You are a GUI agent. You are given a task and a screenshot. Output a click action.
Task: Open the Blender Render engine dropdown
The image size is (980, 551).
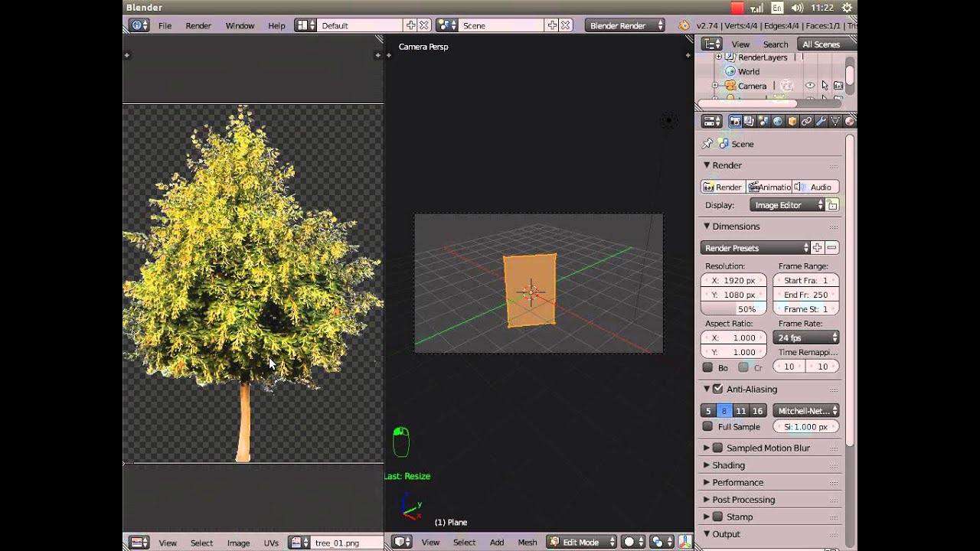[626, 25]
